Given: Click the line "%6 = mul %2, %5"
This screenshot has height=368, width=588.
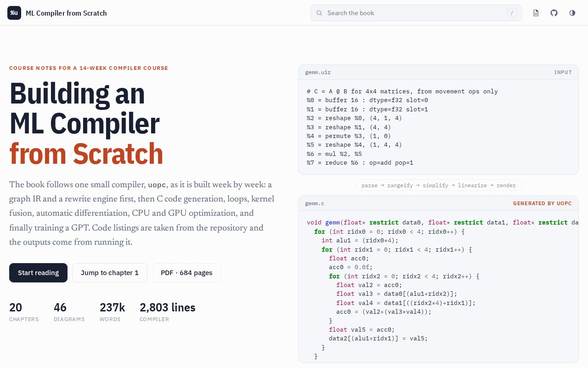Looking at the screenshot, I should [334, 154].
